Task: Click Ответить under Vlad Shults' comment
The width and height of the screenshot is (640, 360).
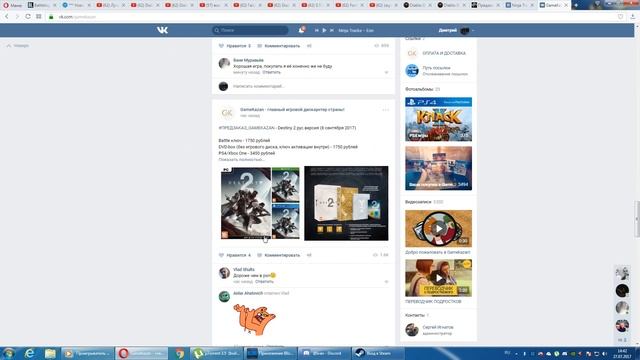Action: pyautogui.click(x=264, y=282)
